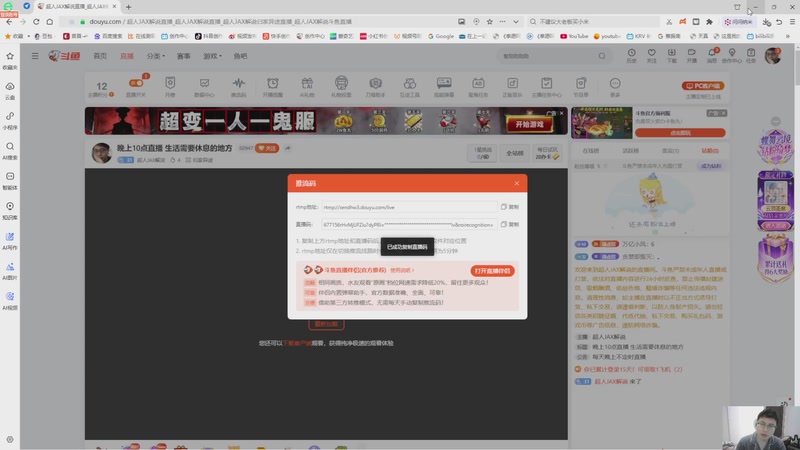This screenshot has width=800, height=450.
Task: Switch to the 在线榜 tab
Action: tap(590, 151)
